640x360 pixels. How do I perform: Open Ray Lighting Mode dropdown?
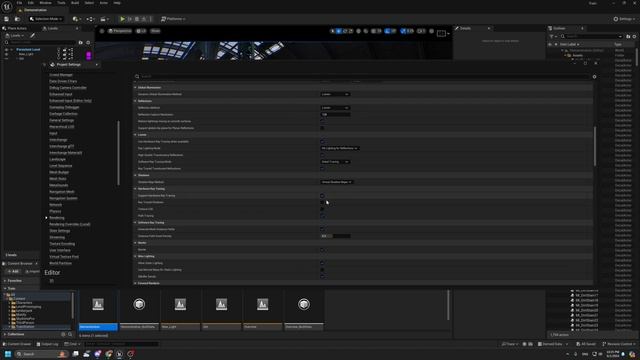[x=340, y=148]
